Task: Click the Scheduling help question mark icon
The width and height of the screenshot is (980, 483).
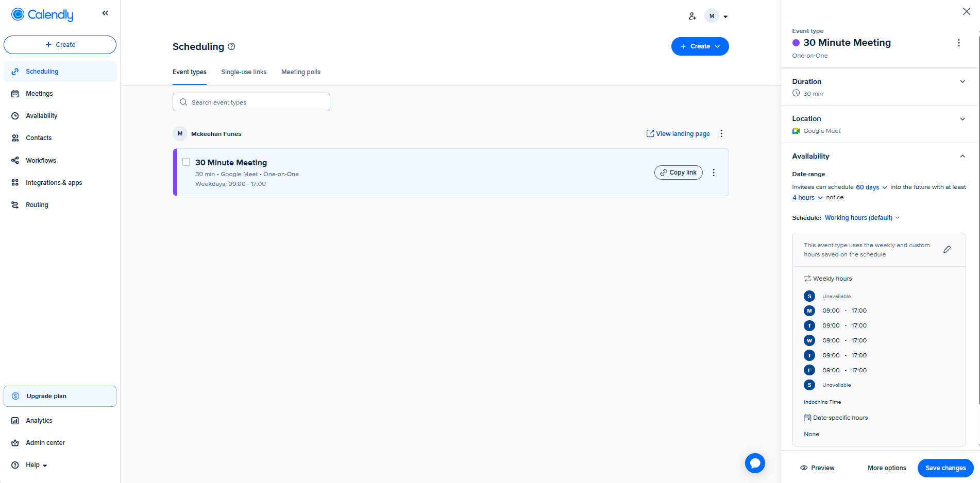Action: [232, 46]
